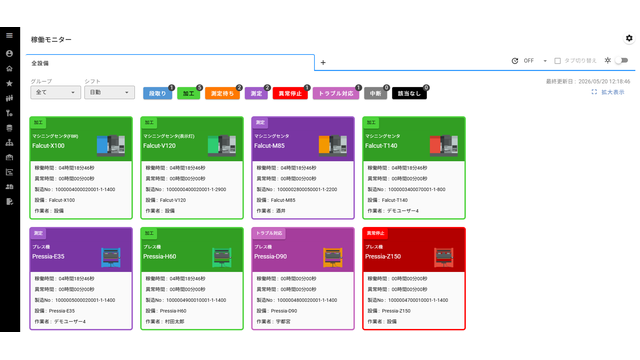Click the Pressia-H60 press machine image
Screen dimensions: 640x360
click(222, 257)
